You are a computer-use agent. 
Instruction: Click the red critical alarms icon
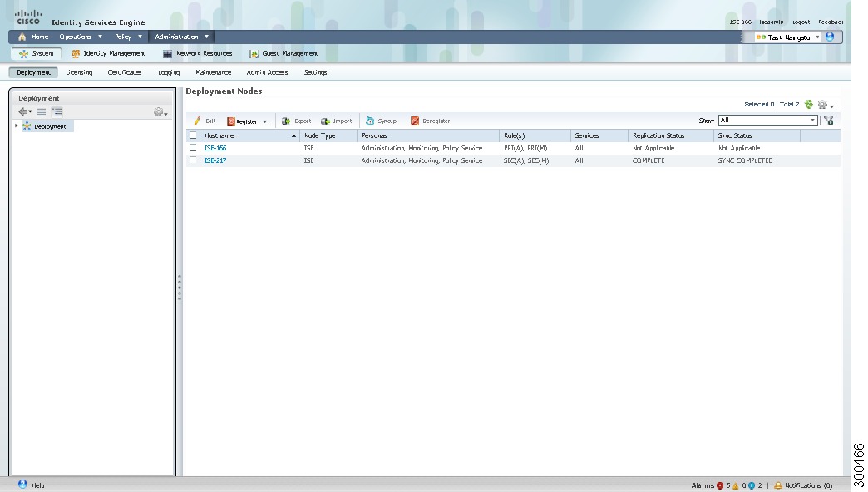(x=720, y=485)
